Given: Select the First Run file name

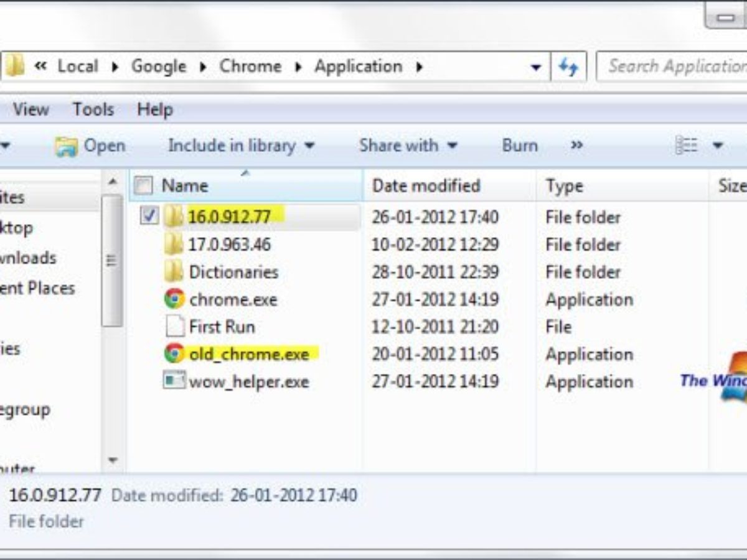Looking at the screenshot, I should pos(222,327).
